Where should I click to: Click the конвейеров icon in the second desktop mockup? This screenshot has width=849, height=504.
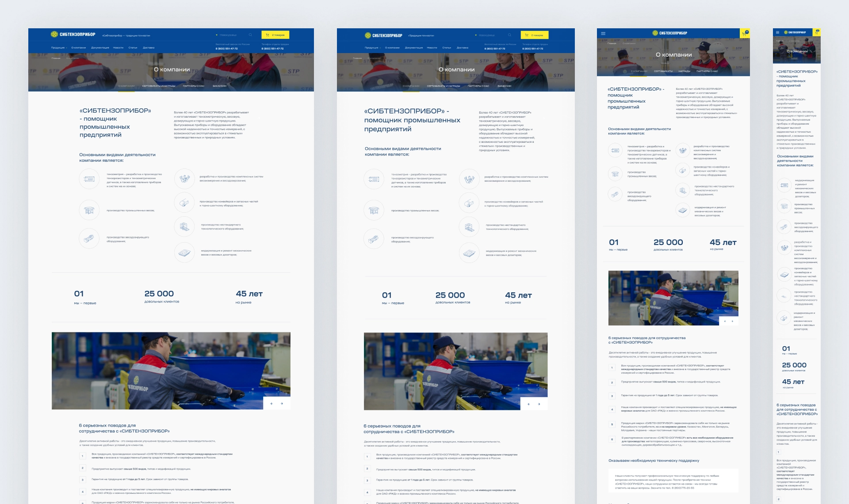[x=469, y=203]
